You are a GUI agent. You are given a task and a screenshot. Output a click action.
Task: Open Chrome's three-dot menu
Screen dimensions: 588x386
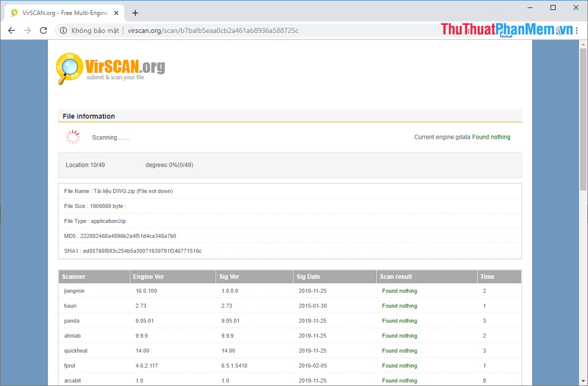[576, 30]
